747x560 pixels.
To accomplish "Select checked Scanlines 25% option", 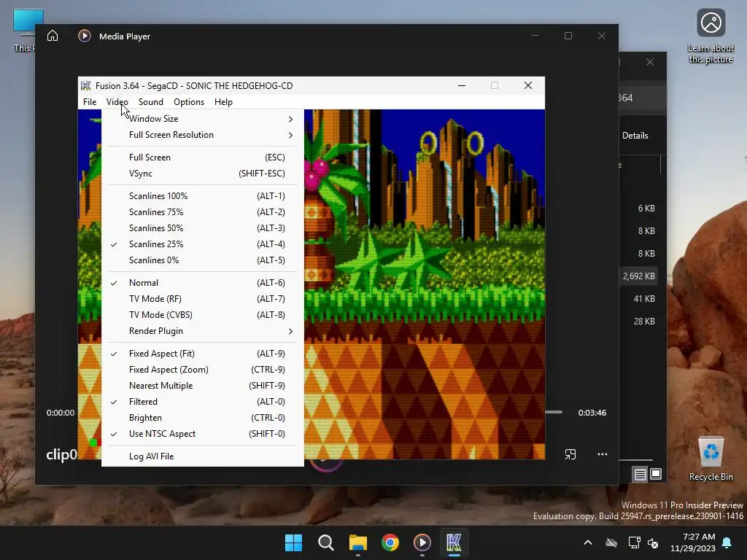I will 203,244.
